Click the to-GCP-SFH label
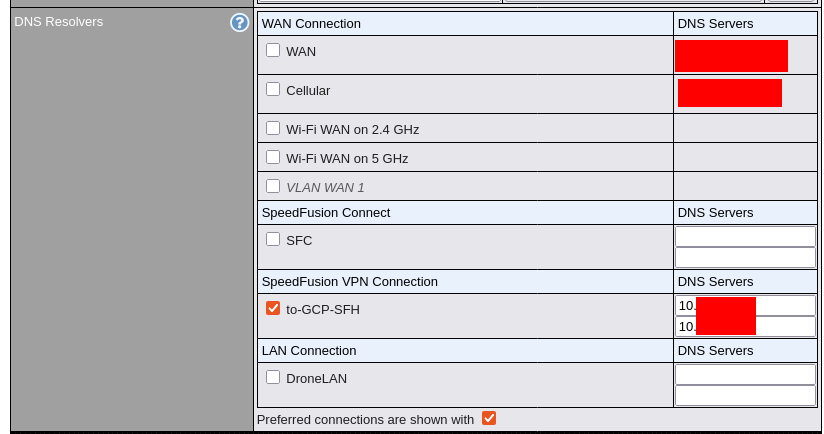 pos(323,309)
